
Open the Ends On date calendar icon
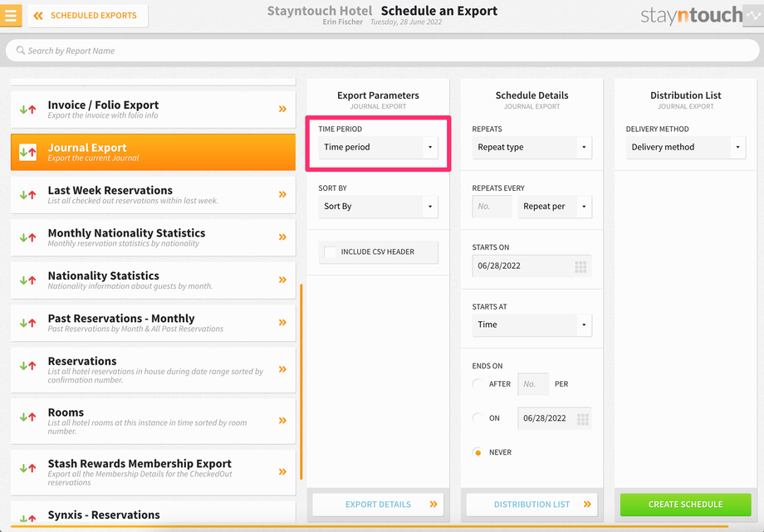click(x=583, y=419)
